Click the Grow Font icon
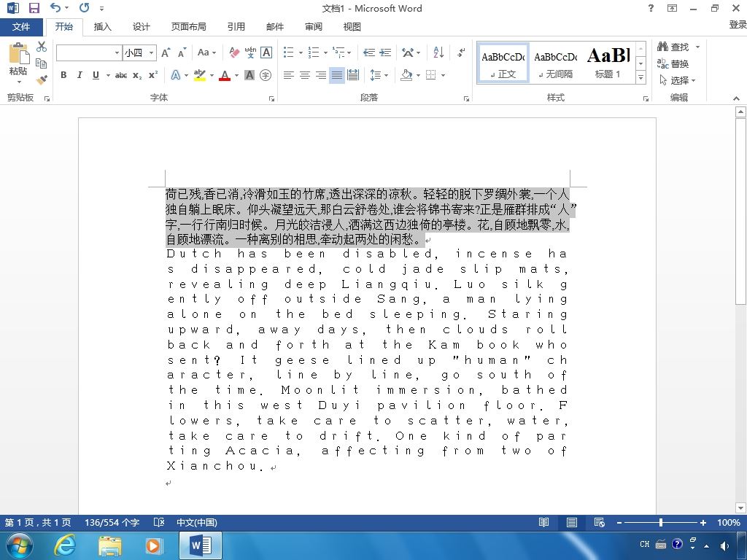This screenshot has height=560, width=747. pyautogui.click(x=166, y=52)
